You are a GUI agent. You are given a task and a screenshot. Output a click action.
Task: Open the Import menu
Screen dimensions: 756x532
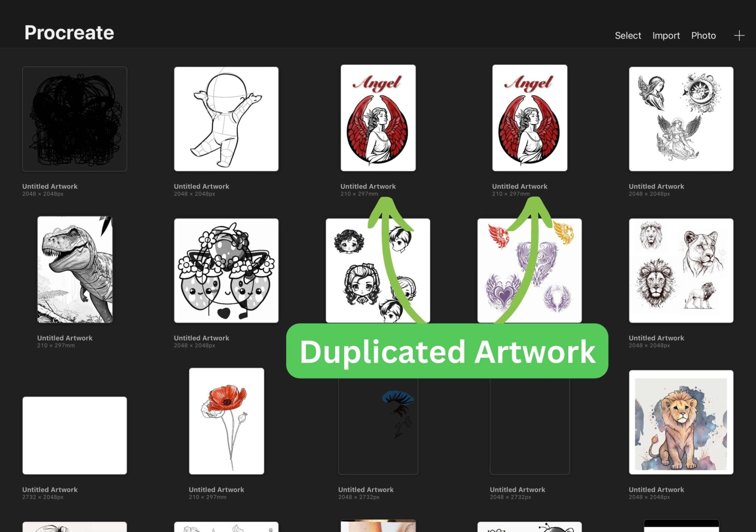666,35
